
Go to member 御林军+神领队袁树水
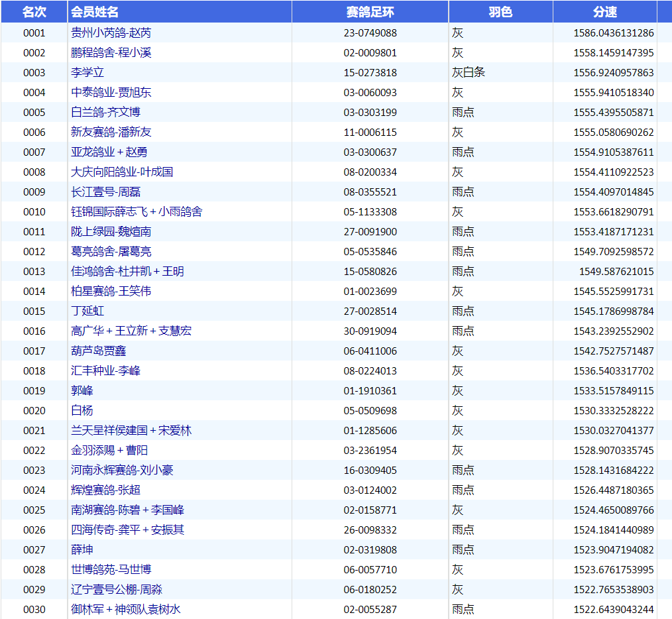[x=125, y=608]
